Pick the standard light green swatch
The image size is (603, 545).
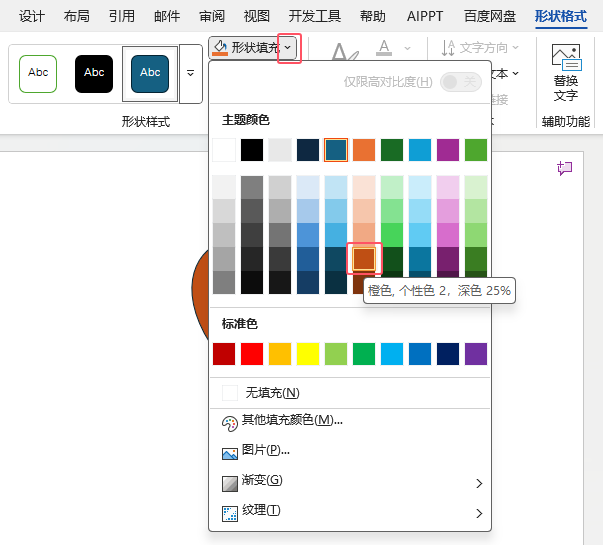(x=336, y=354)
